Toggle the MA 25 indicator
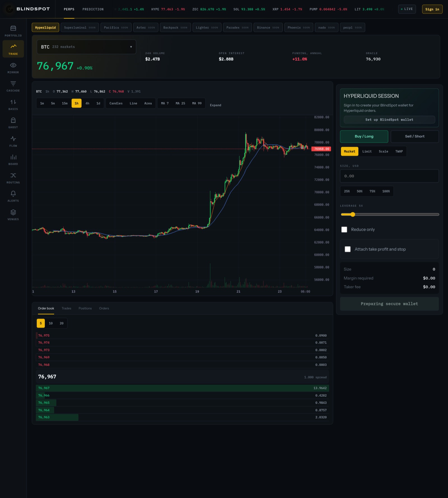This screenshot has height=498, width=448. click(x=180, y=103)
